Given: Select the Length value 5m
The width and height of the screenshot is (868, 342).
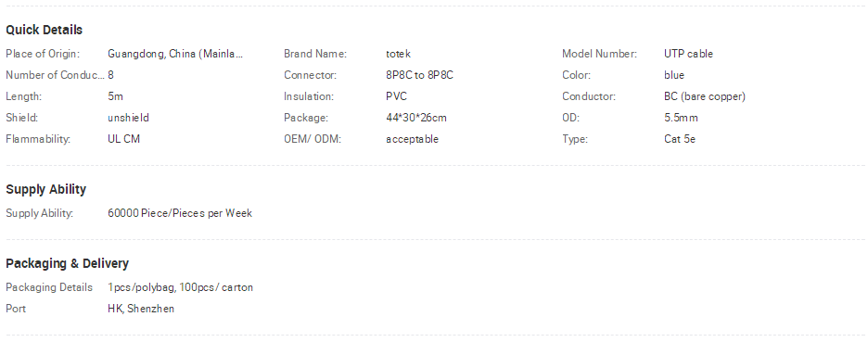Looking at the screenshot, I should (x=115, y=96).
